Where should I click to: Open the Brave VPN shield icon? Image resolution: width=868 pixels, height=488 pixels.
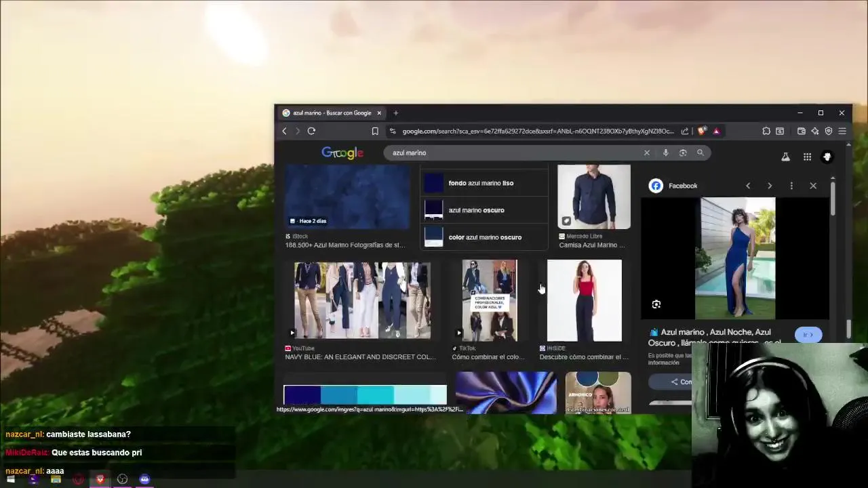[829, 131]
